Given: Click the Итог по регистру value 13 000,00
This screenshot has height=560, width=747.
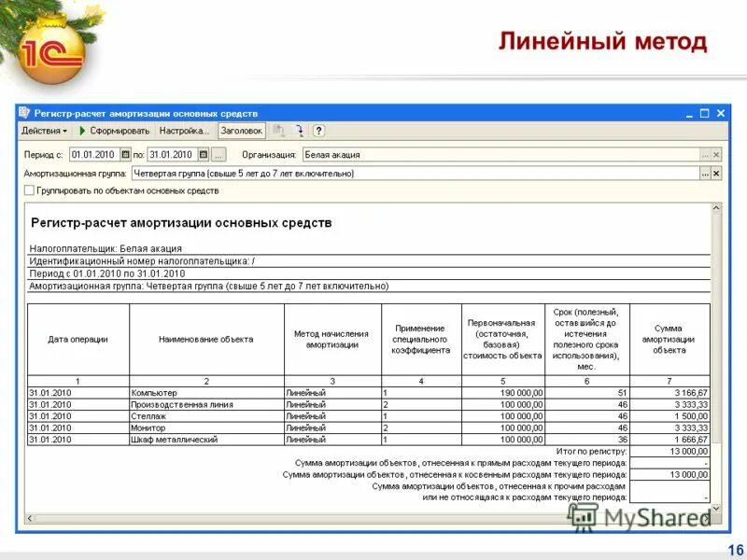Looking at the screenshot, I should click(x=669, y=452).
